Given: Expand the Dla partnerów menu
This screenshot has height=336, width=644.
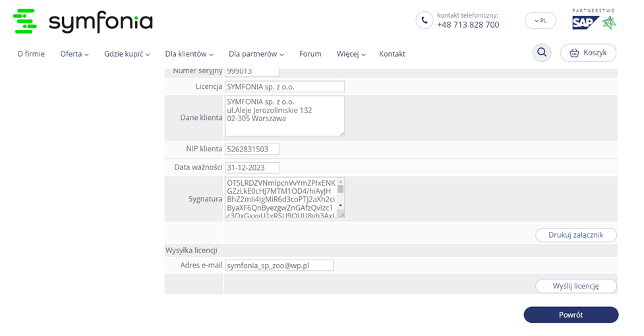Looking at the screenshot, I should coord(256,54).
